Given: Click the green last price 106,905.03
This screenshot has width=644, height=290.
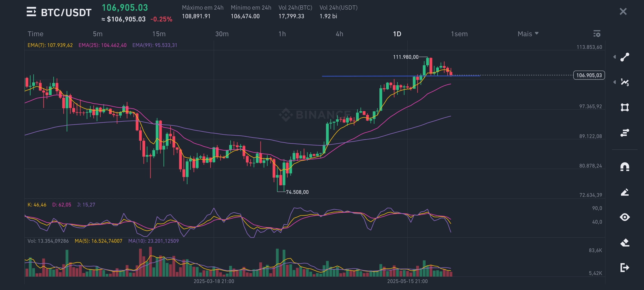Looking at the screenshot, I should (125, 8).
